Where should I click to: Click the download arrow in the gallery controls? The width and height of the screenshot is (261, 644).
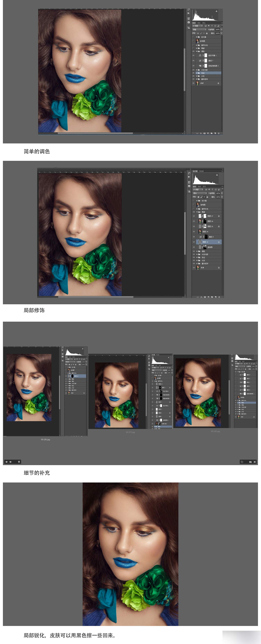19,462
